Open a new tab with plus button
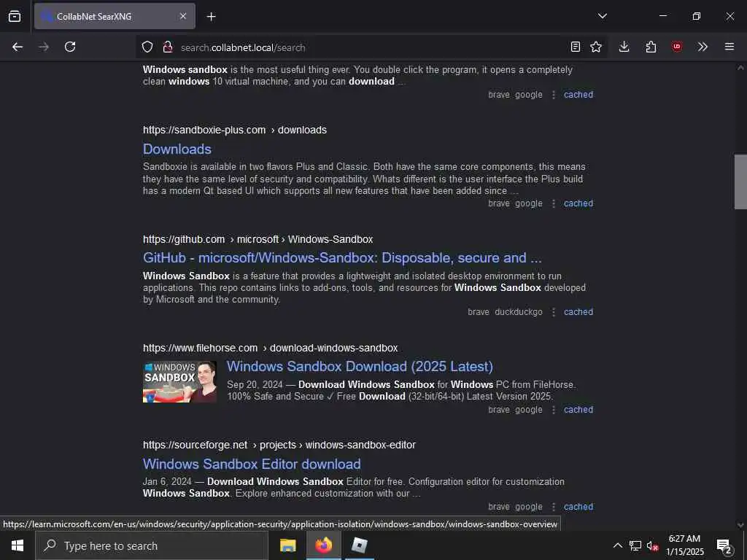This screenshot has width=747, height=560. (x=212, y=17)
